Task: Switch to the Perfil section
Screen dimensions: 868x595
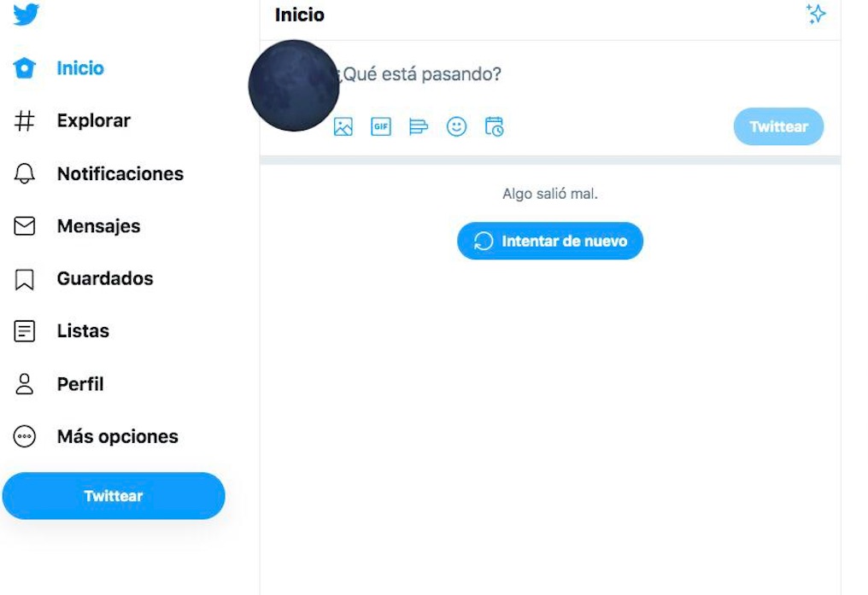Action: [x=26, y=383]
